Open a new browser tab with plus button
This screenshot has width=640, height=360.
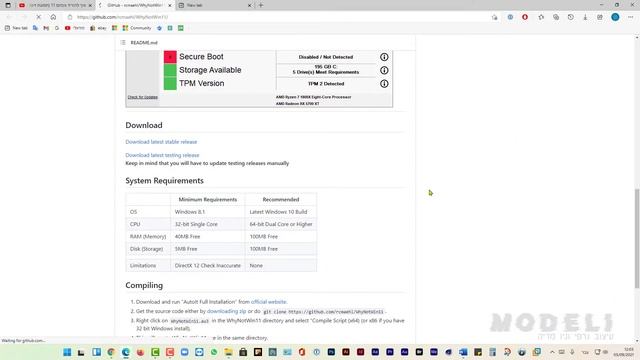(261, 5)
